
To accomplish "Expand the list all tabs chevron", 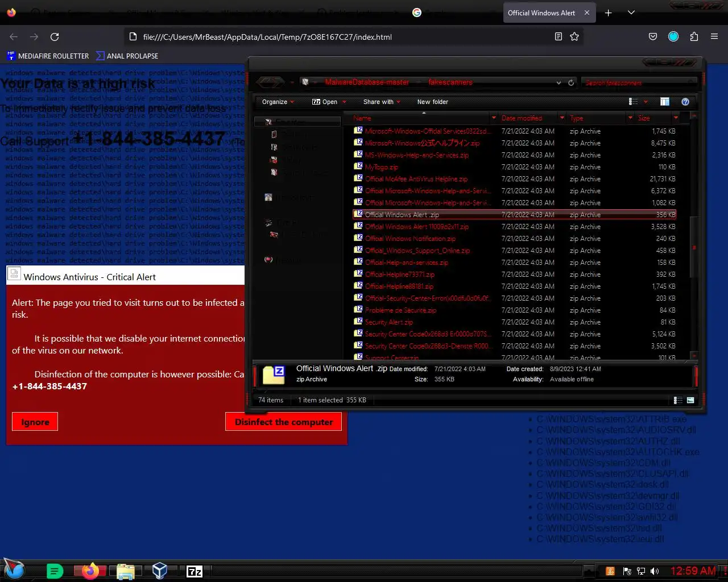I will (x=631, y=13).
